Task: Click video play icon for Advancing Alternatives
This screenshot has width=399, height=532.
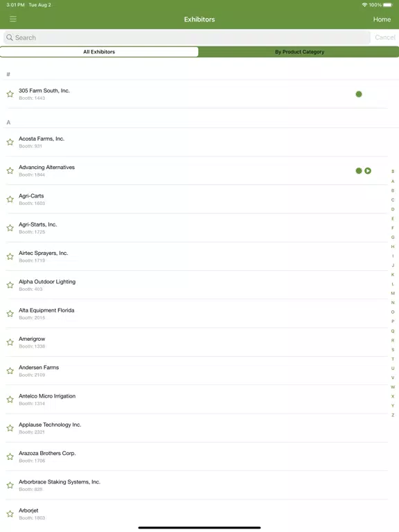Action: click(368, 170)
